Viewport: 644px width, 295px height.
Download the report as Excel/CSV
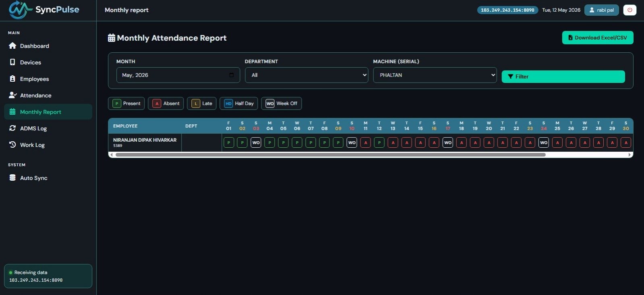click(x=598, y=37)
